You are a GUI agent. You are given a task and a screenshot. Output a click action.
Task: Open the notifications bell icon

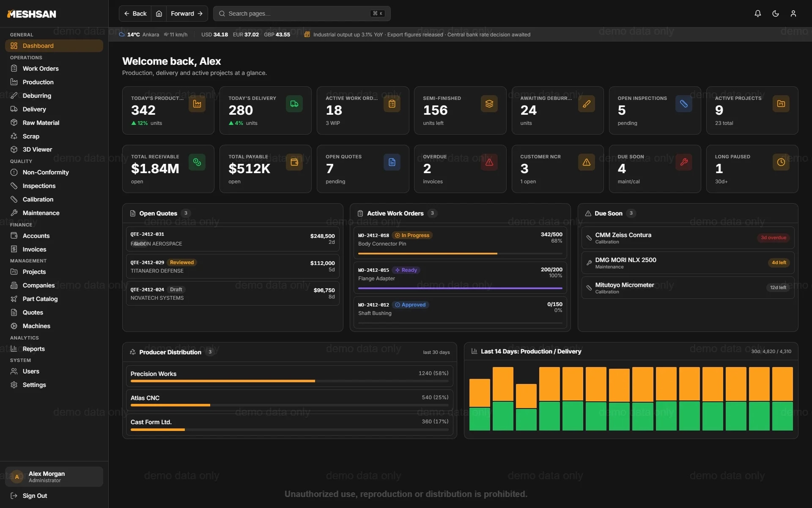[x=757, y=14]
